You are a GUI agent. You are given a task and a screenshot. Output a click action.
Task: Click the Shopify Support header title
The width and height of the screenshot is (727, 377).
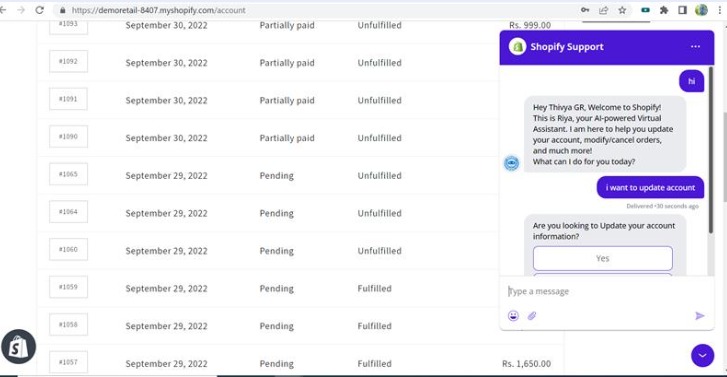point(567,46)
